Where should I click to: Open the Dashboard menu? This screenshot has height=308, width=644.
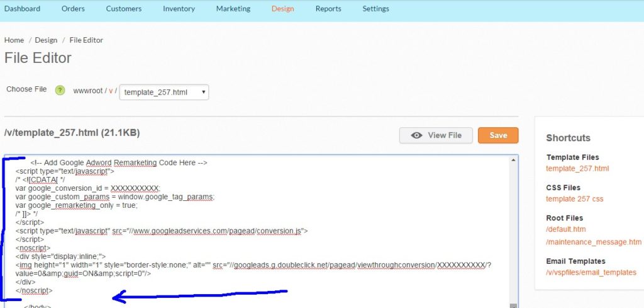coord(22,9)
